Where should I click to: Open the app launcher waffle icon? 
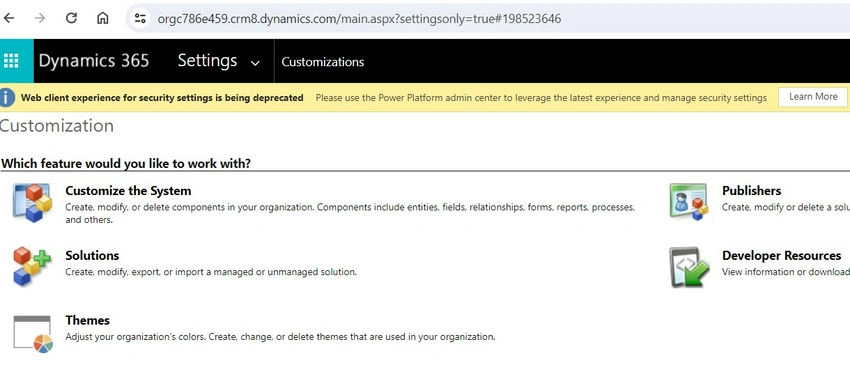pos(11,61)
